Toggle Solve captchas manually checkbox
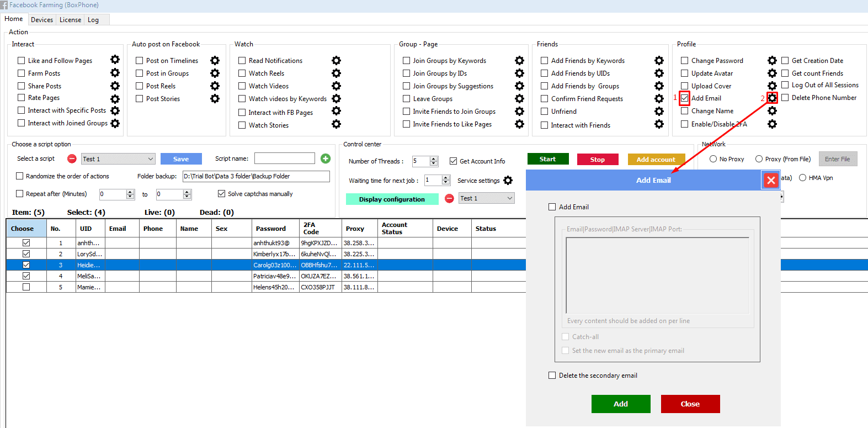The image size is (868, 428). 221,194
